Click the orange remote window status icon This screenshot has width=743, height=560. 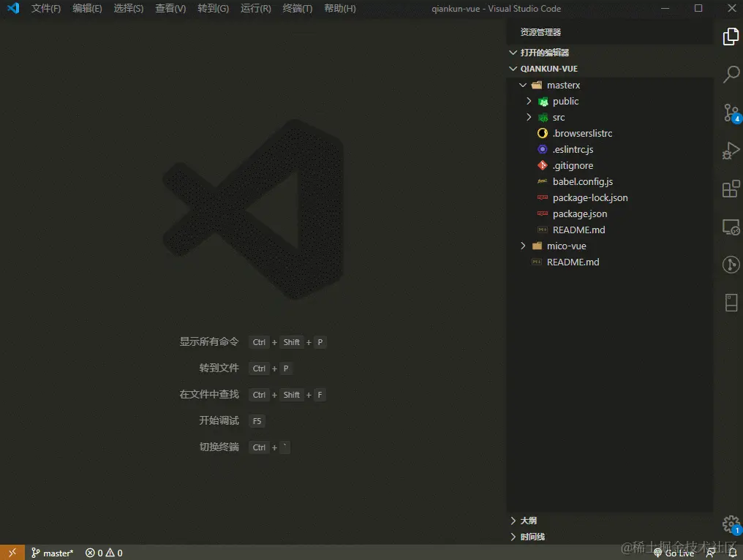coord(12,553)
